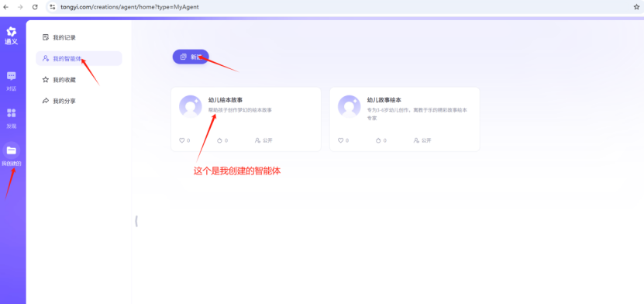Viewport: 644px width, 304px height.
Task: Click description starting 专为3-6岁幼儿创作
Action: [417, 114]
